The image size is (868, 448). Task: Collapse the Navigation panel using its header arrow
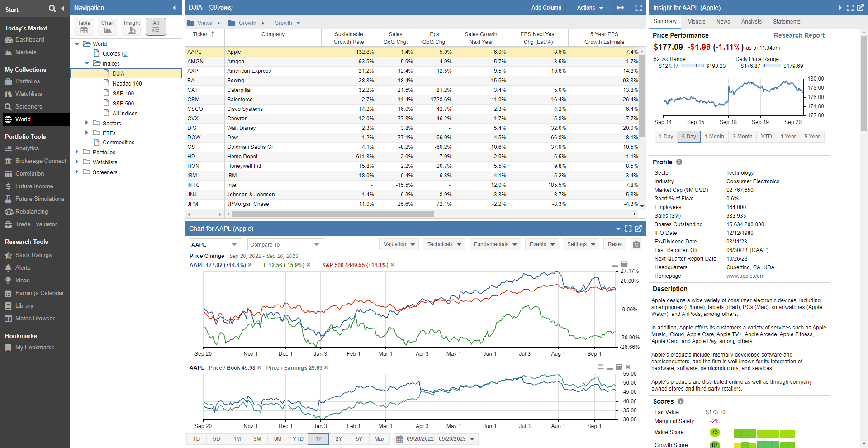pos(175,8)
